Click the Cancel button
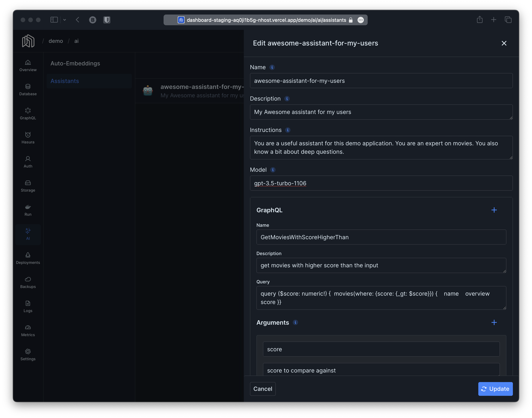Screen dimensions: 532x418 pos(262,389)
